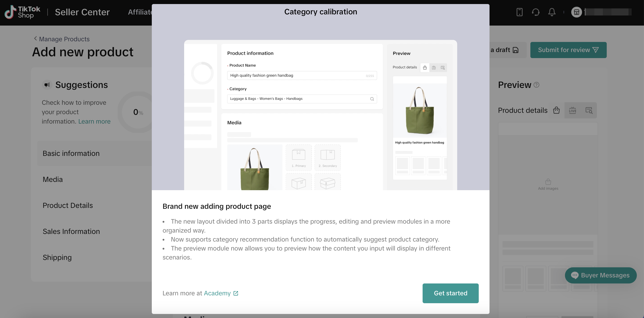Image resolution: width=644 pixels, height=318 pixels.
Task: Open Basic information section
Action: 71,153
